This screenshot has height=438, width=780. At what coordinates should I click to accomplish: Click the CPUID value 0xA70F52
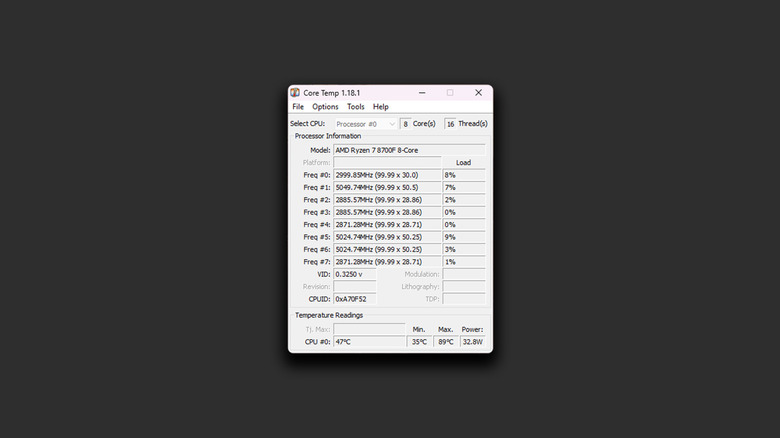pos(354,299)
